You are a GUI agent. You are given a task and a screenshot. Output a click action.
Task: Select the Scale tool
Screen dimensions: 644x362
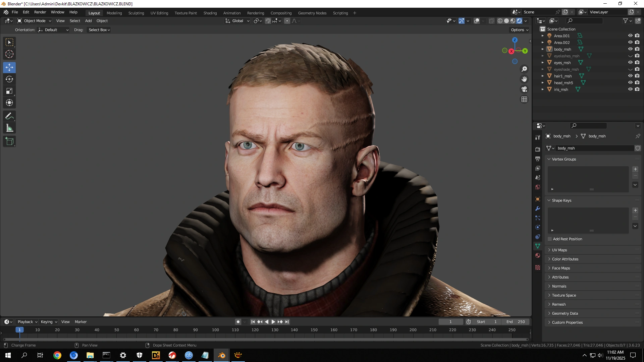tap(9, 91)
